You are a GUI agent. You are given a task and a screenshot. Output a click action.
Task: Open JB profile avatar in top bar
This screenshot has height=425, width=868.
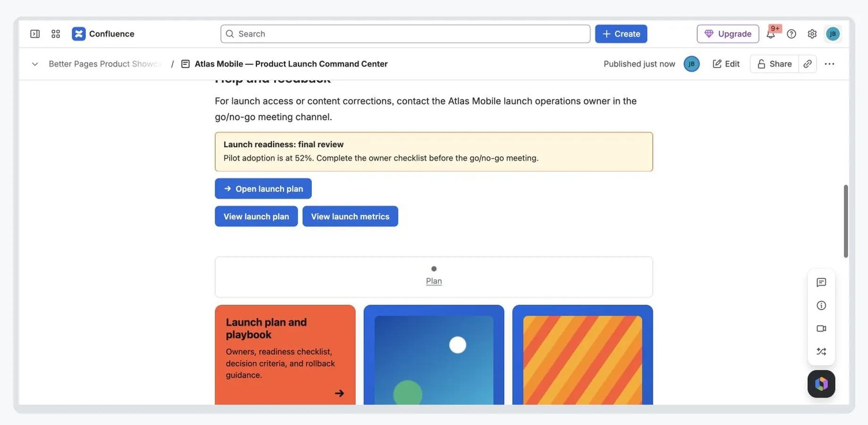pos(833,34)
